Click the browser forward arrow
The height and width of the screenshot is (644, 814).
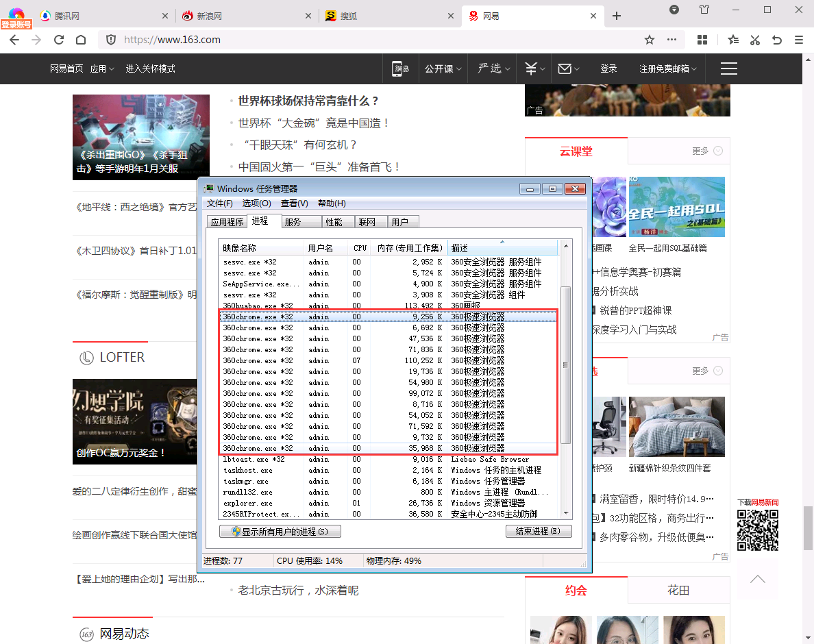(36, 40)
